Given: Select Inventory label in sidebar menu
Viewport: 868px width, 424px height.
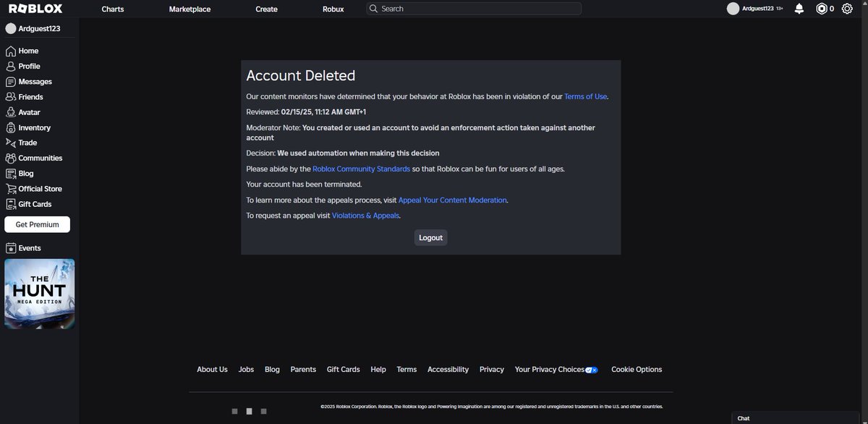Looking at the screenshot, I should tap(35, 128).
